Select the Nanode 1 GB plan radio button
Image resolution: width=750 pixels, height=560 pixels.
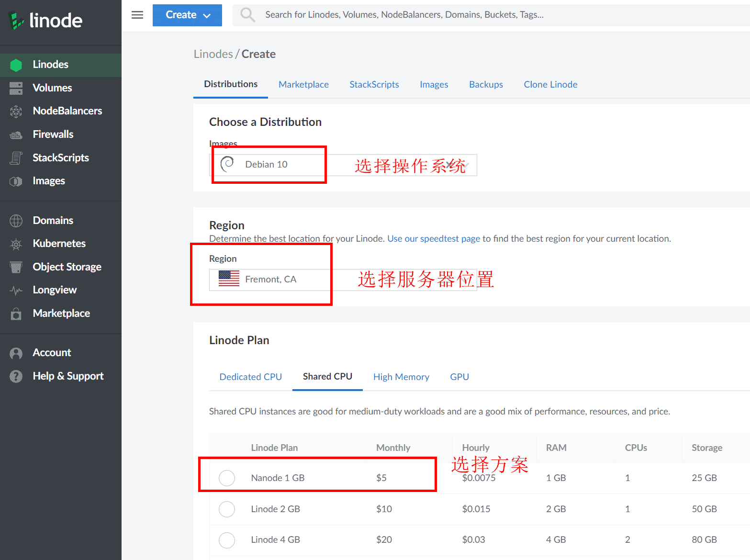(x=226, y=478)
